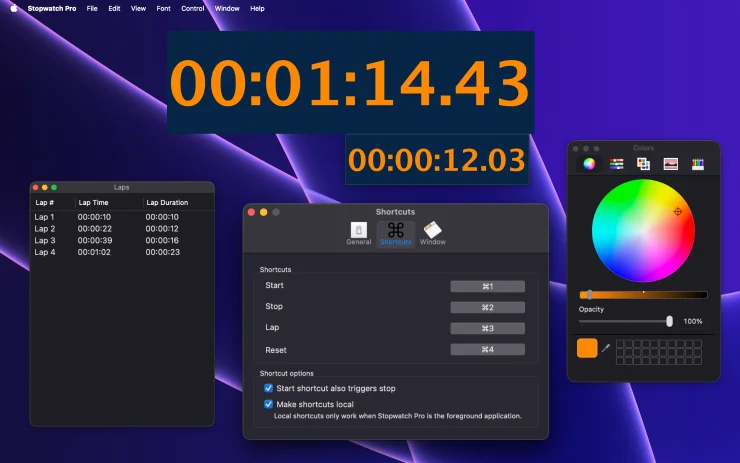Click the Laps window title bar
The height and width of the screenshot is (463, 740).
pyautogui.click(x=122, y=187)
